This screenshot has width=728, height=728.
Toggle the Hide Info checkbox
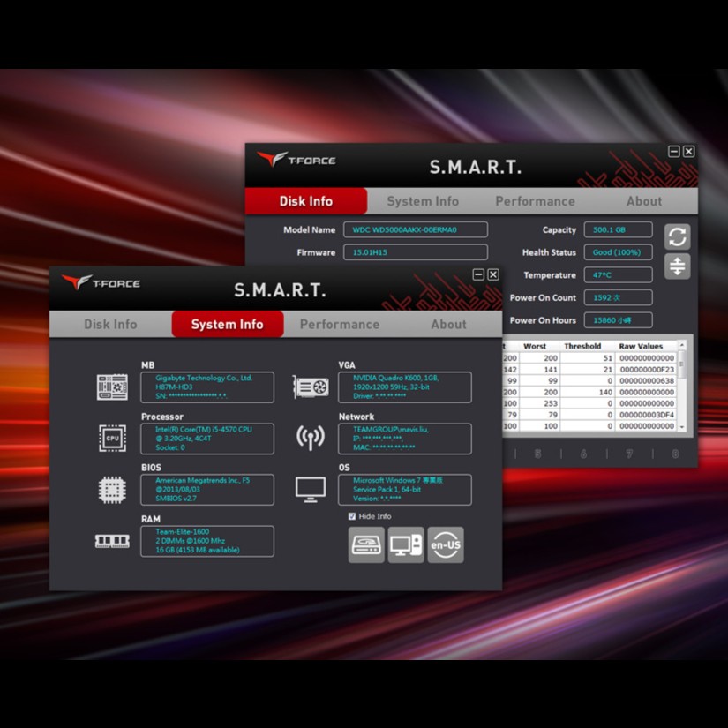351,516
